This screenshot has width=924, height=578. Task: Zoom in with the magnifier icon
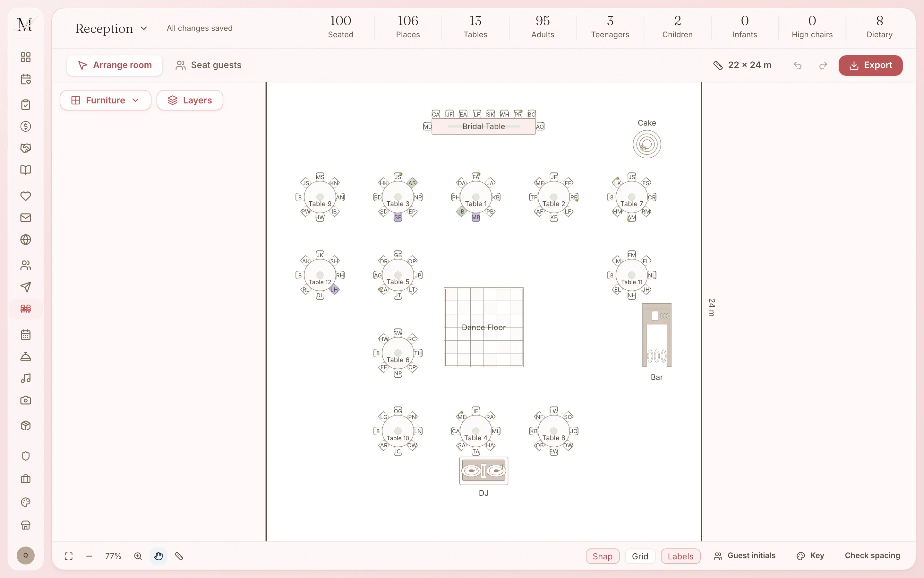pos(138,556)
